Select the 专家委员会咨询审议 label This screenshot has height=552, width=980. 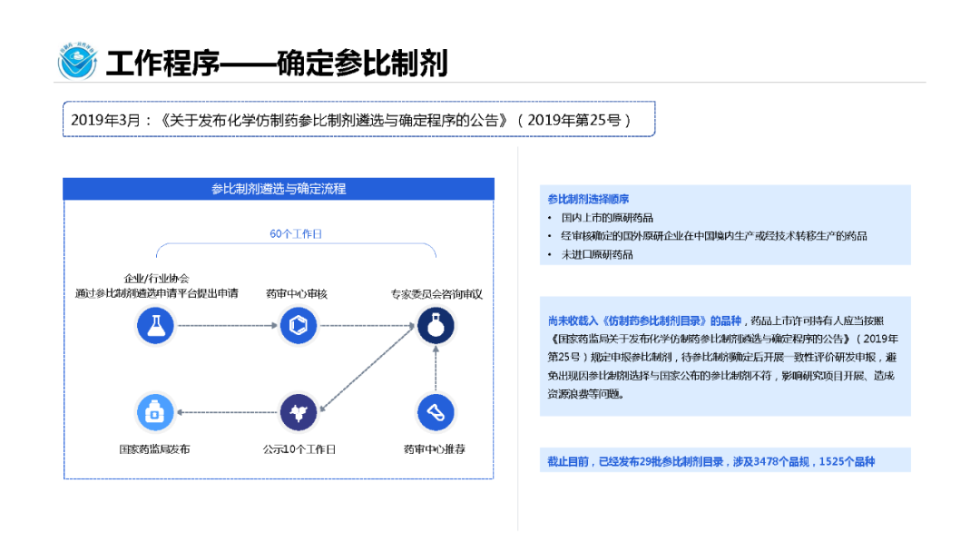click(436, 294)
